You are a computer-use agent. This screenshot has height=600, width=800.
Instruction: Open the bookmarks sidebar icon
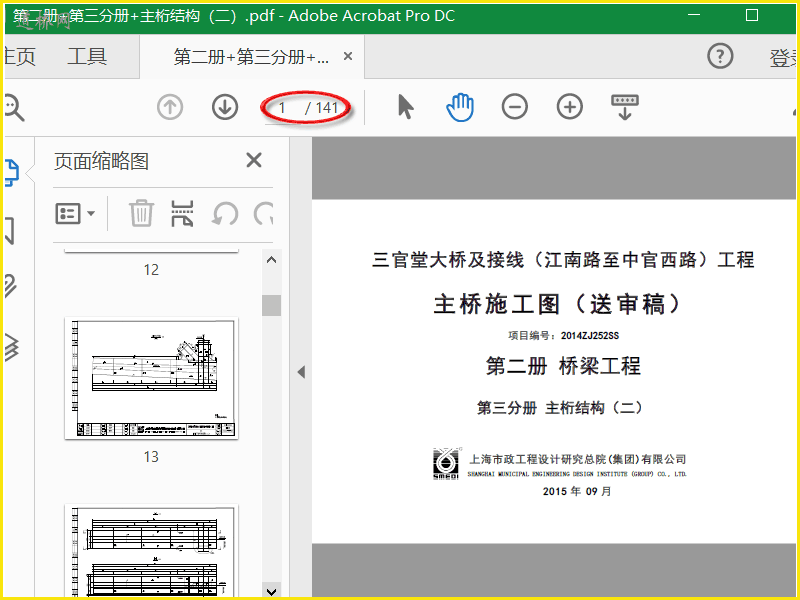tap(10, 231)
